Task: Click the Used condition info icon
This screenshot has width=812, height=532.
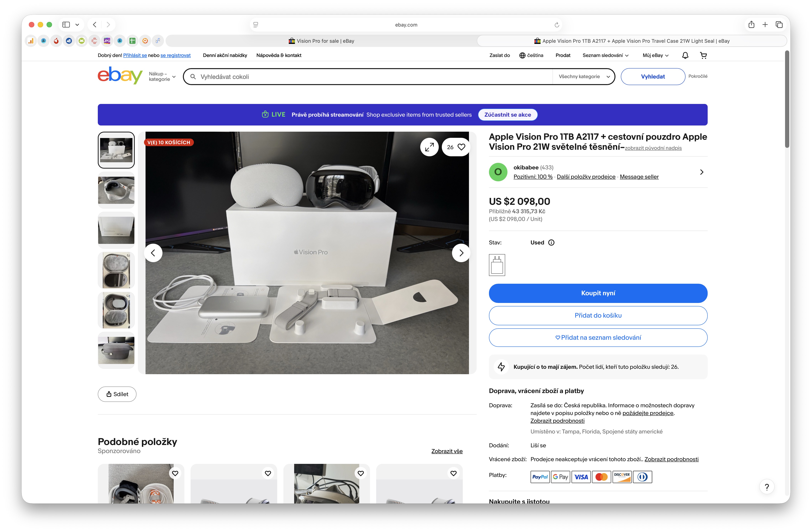Action: [x=551, y=243]
